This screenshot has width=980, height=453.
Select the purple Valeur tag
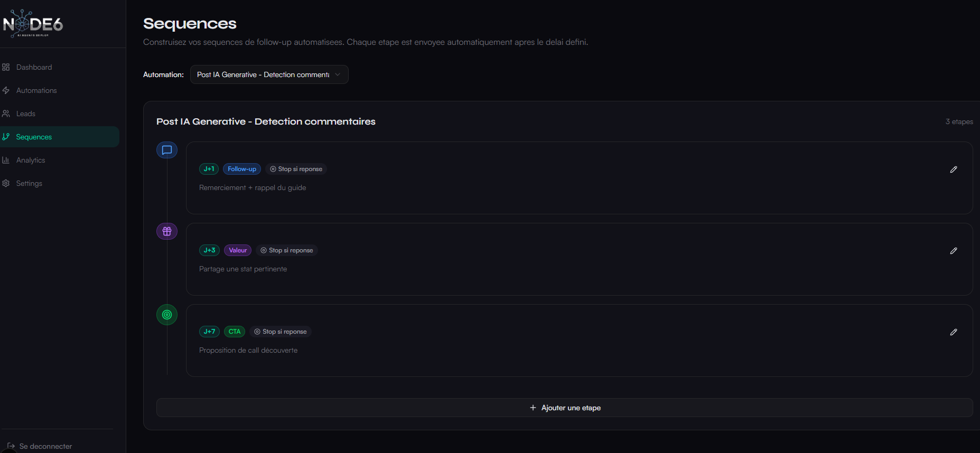pos(238,250)
